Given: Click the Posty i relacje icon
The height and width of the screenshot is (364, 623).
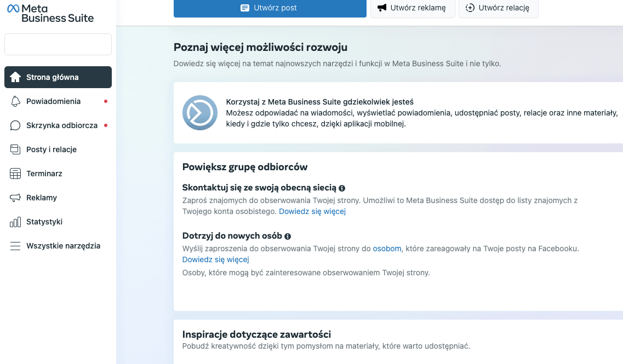Looking at the screenshot, I should click(x=15, y=149).
